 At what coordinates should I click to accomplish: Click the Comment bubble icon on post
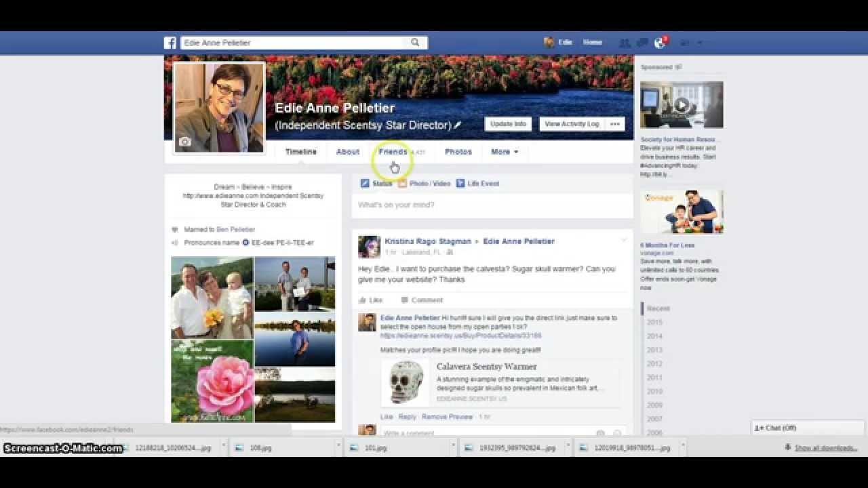click(x=404, y=300)
